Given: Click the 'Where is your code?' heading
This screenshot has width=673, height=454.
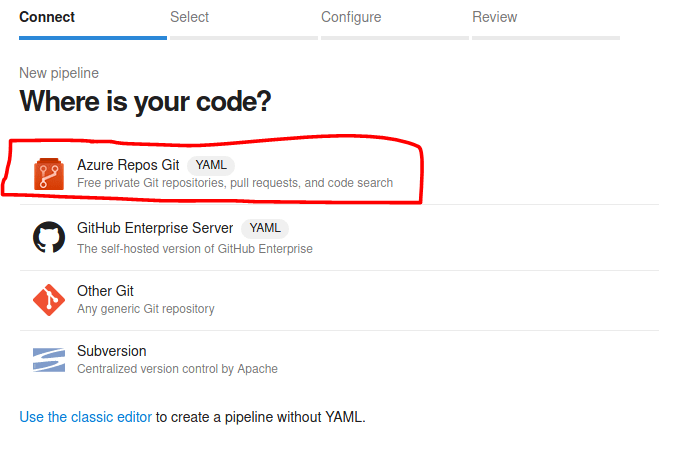Looking at the screenshot, I should [146, 102].
